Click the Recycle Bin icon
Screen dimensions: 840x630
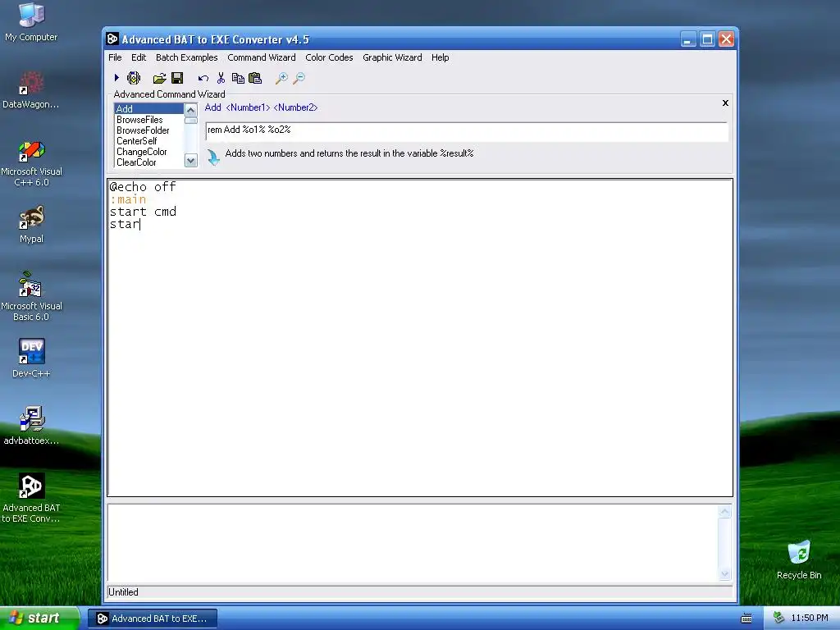(x=799, y=559)
